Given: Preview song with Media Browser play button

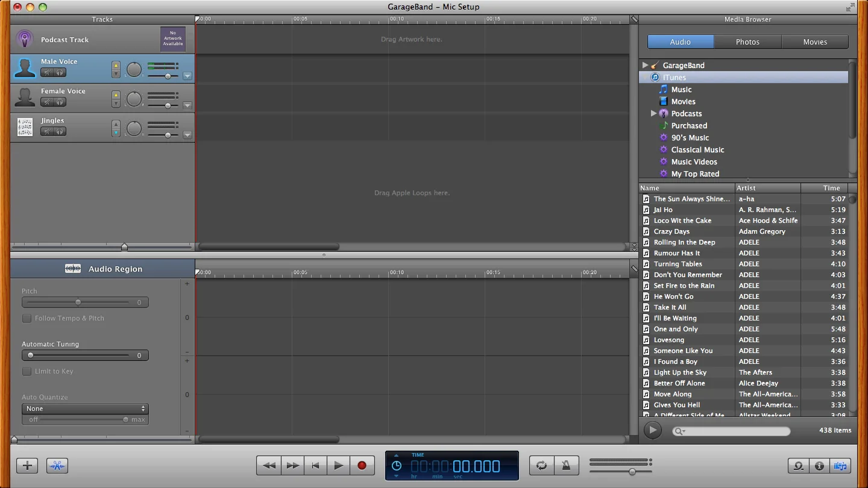Looking at the screenshot, I should [x=652, y=430].
